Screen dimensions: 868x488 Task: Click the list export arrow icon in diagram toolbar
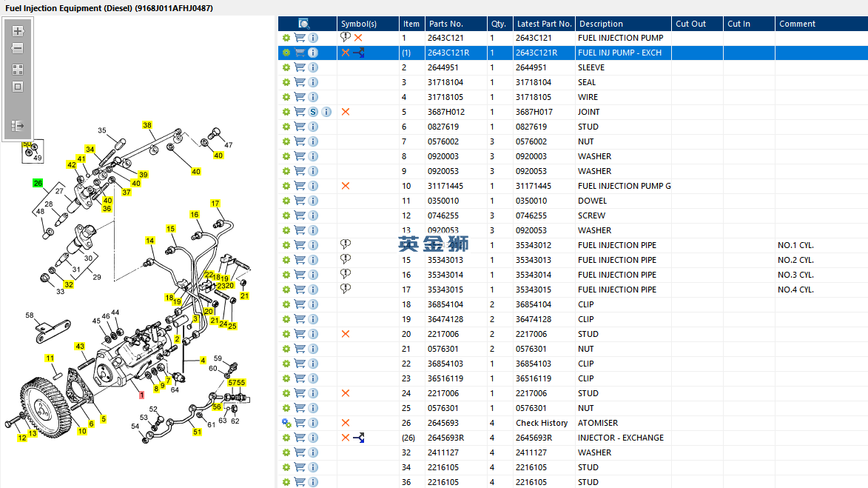pos(18,126)
